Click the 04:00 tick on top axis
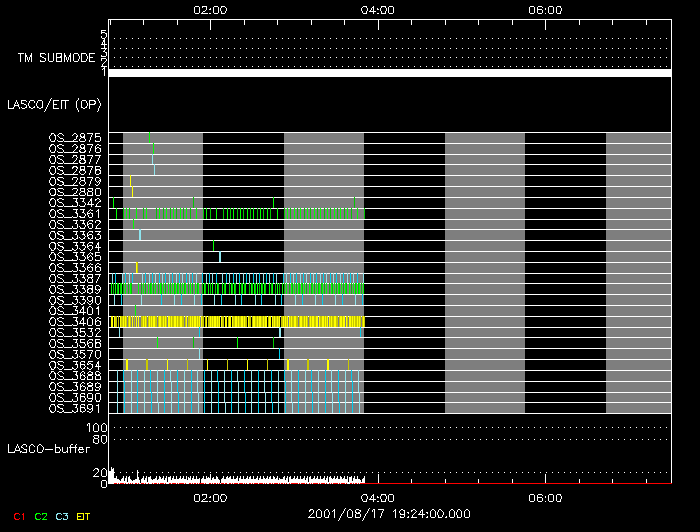700x532 pixels. (377, 9)
